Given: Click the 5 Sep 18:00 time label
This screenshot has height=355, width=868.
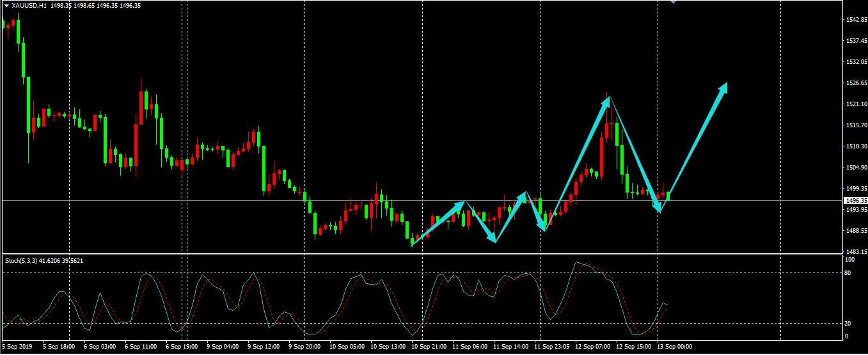Looking at the screenshot, I should [58, 347].
